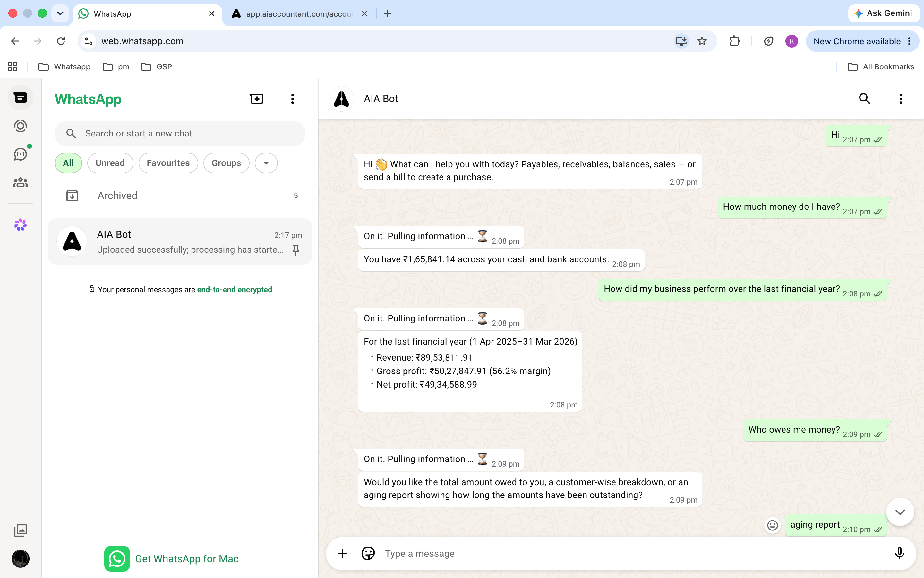Open the Extensions puzzle icon
This screenshot has height=578, width=924.
tap(734, 41)
